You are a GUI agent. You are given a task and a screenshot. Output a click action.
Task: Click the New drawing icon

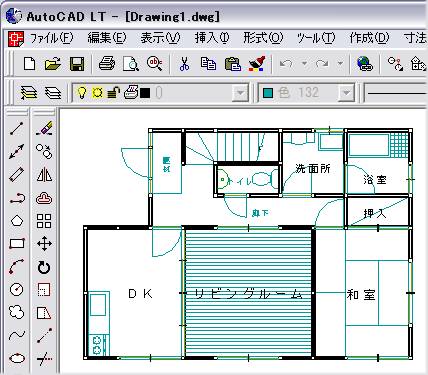30,63
